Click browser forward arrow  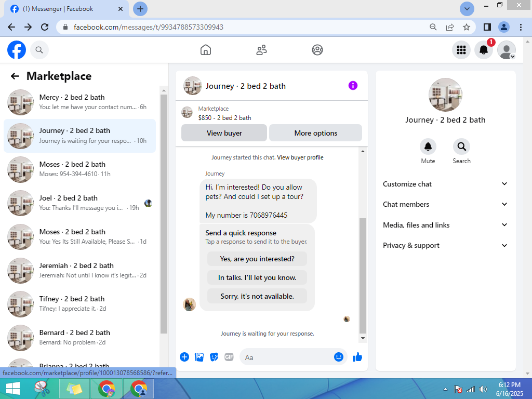(28, 27)
